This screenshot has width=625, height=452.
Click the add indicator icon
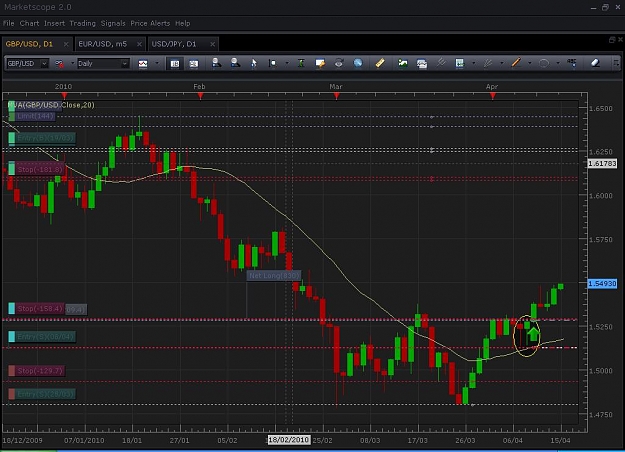click(460, 63)
